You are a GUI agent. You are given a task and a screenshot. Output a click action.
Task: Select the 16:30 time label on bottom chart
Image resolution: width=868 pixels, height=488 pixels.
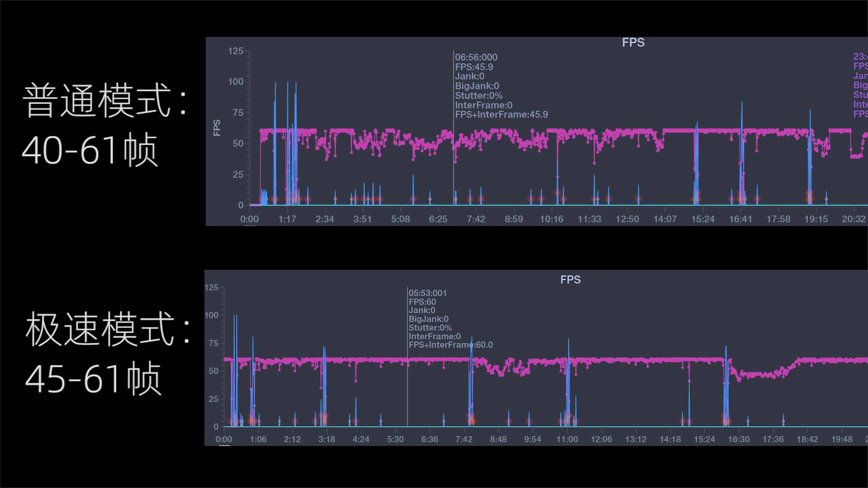(739, 439)
